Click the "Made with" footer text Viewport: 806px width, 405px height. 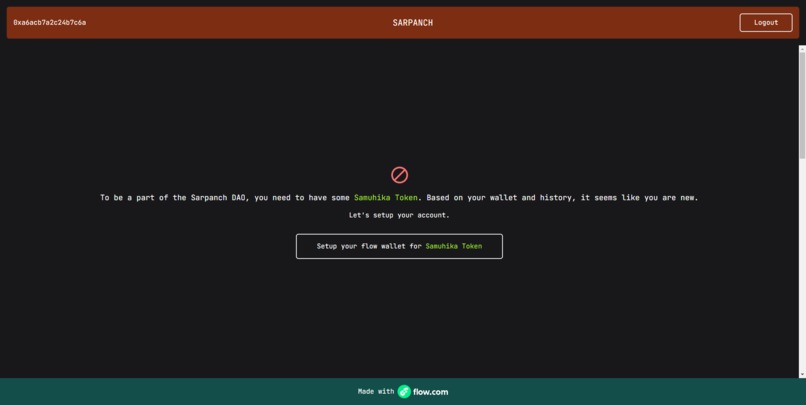pos(376,392)
